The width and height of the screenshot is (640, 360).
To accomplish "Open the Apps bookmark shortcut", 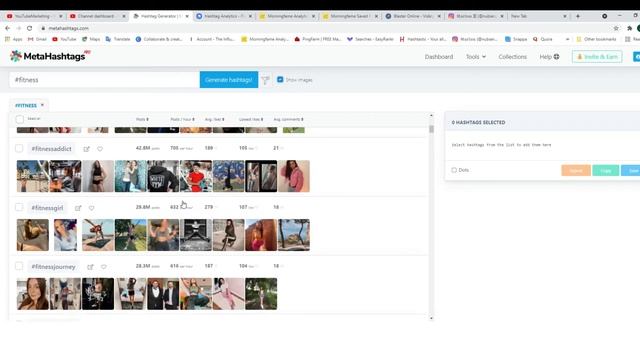I will [x=13, y=39].
